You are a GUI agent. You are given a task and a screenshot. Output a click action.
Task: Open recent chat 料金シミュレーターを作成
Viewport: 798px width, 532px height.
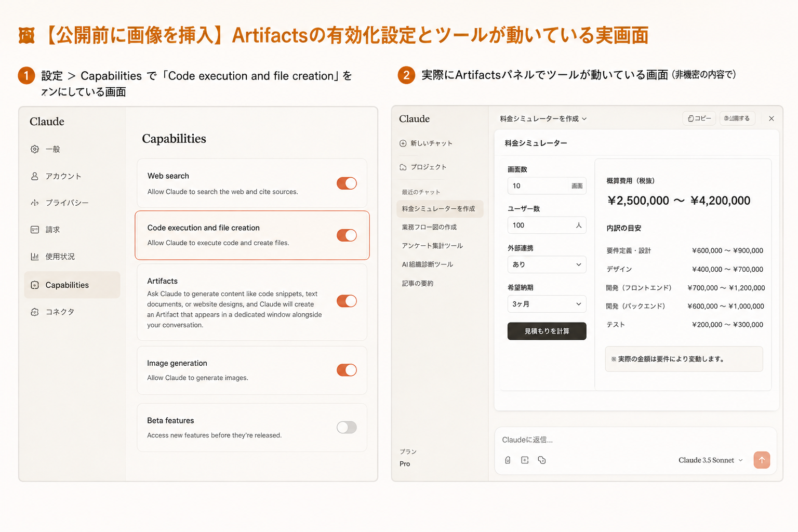tap(440, 209)
